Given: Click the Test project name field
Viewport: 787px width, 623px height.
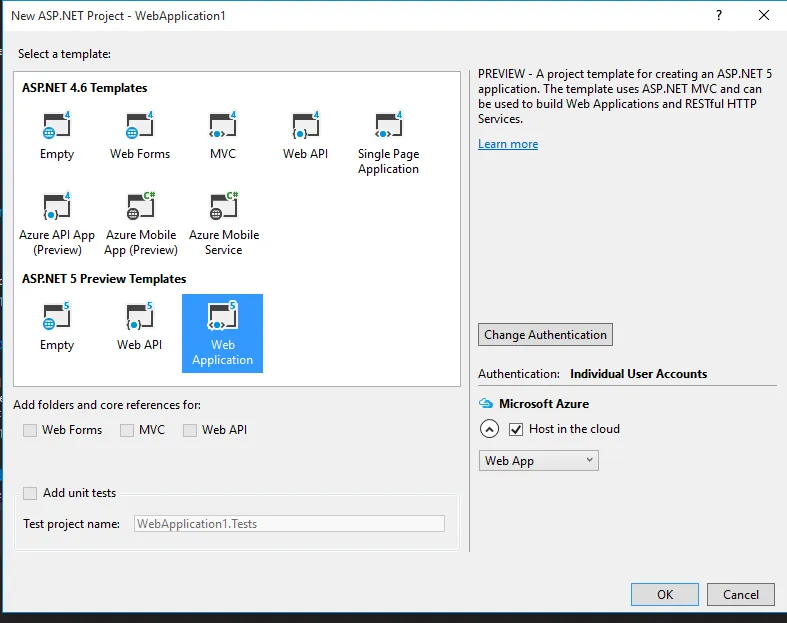Looking at the screenshot, I should 289,524.
